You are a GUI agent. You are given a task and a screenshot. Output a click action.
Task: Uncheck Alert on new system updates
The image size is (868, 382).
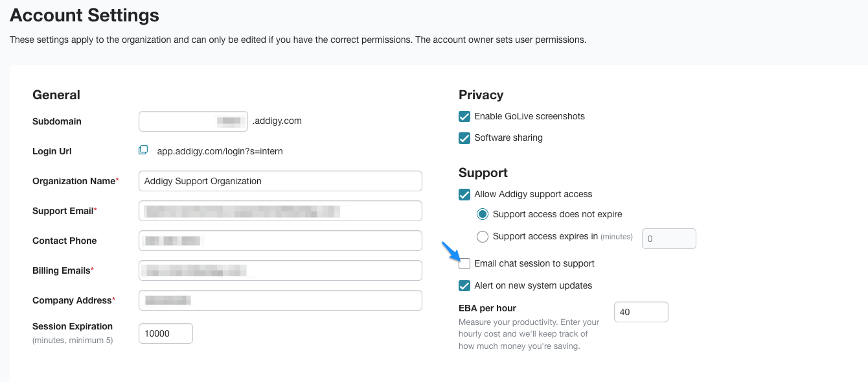464,286
